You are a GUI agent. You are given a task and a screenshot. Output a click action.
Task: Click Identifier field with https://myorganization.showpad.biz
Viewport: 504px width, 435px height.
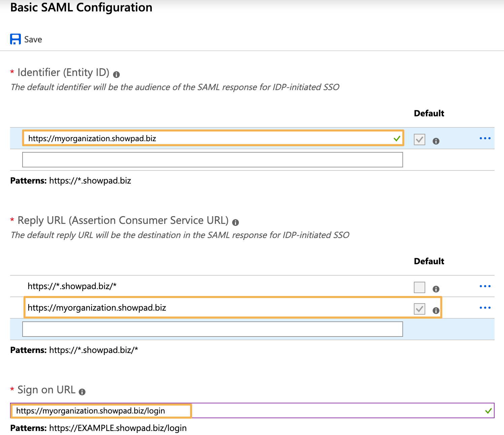(213, 138)
